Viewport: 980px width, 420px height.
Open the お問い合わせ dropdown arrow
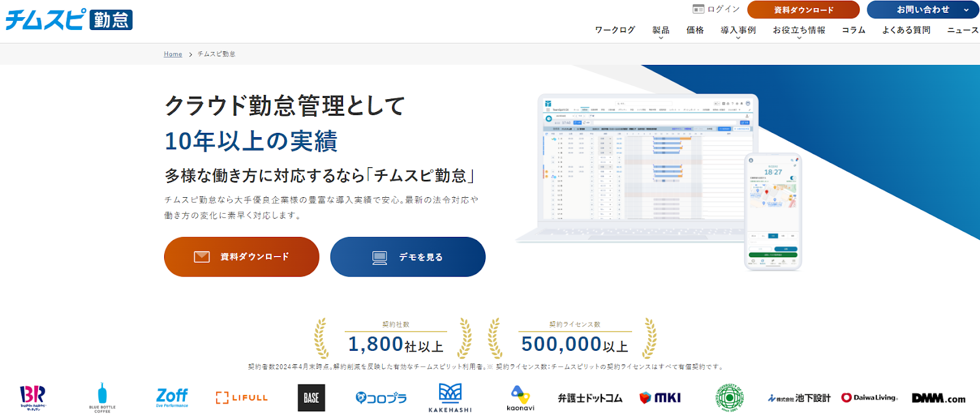967,10
